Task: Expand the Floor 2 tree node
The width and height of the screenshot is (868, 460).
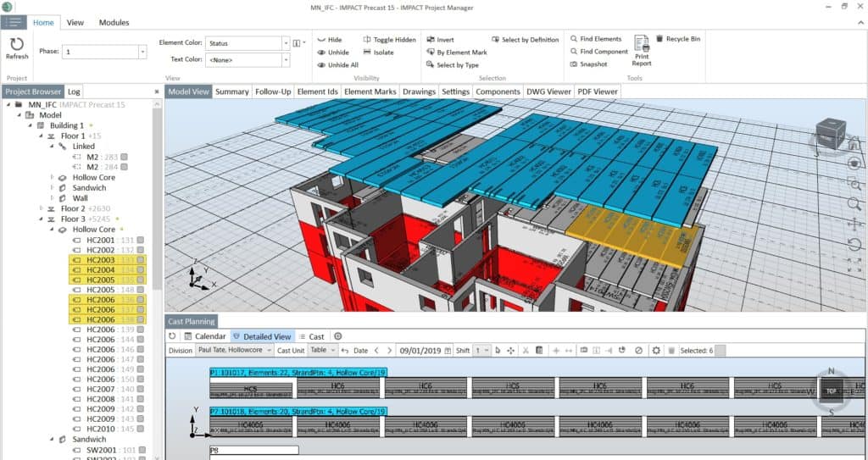Action: coord(42,208)
